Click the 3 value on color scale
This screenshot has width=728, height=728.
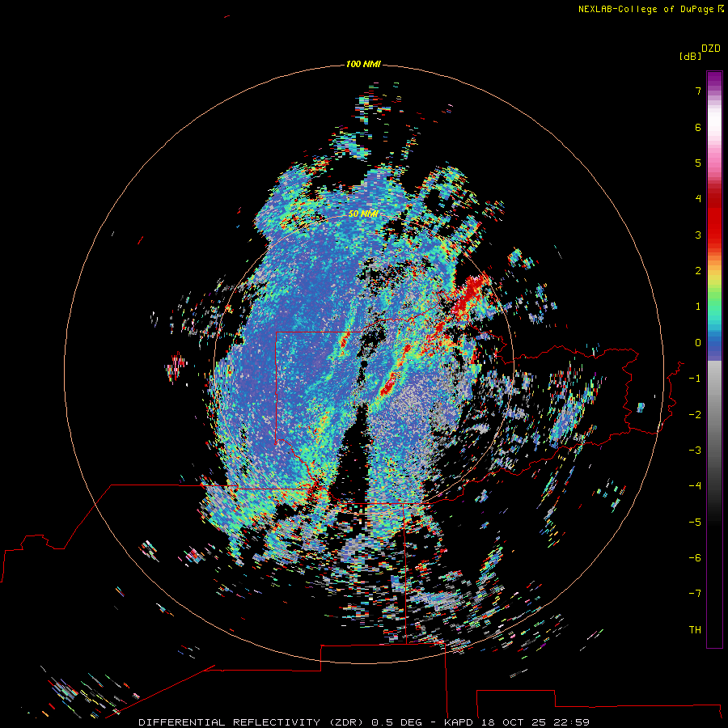tap(698, 235)
